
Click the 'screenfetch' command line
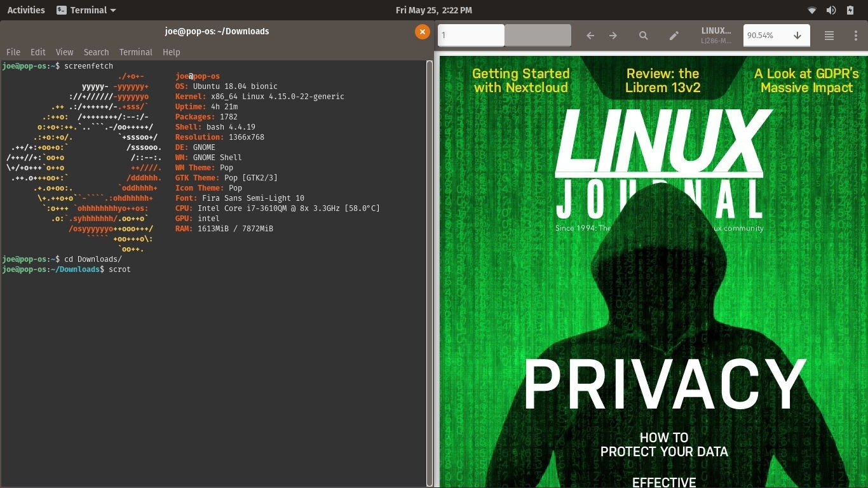88,66
